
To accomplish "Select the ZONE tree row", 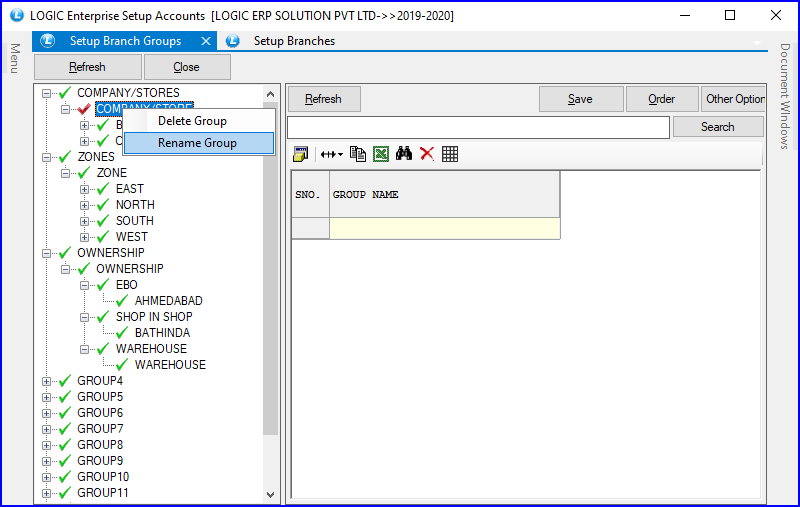I will (112, 173).
